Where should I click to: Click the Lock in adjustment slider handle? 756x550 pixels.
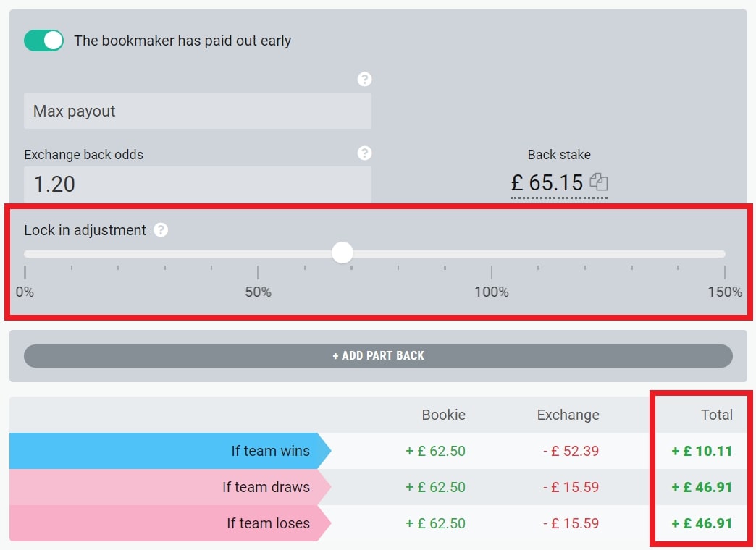[343, 253]
